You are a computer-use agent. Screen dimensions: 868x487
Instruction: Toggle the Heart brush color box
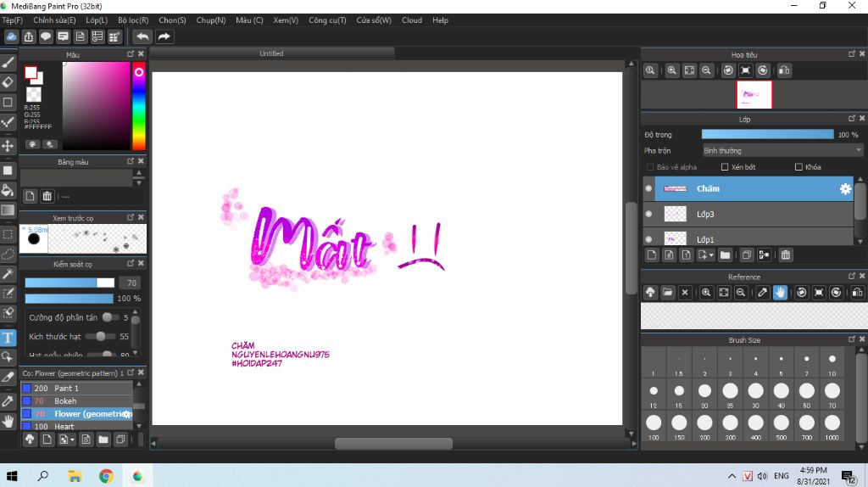[x=26, y=426]
